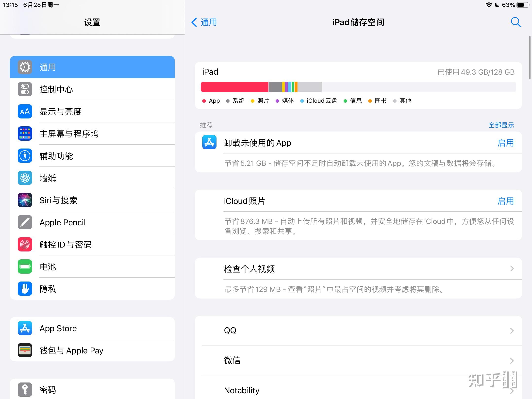Tap the battery indicator in status bar
Viewport: 532px width, 399px height.
click(x=523, y=5)
